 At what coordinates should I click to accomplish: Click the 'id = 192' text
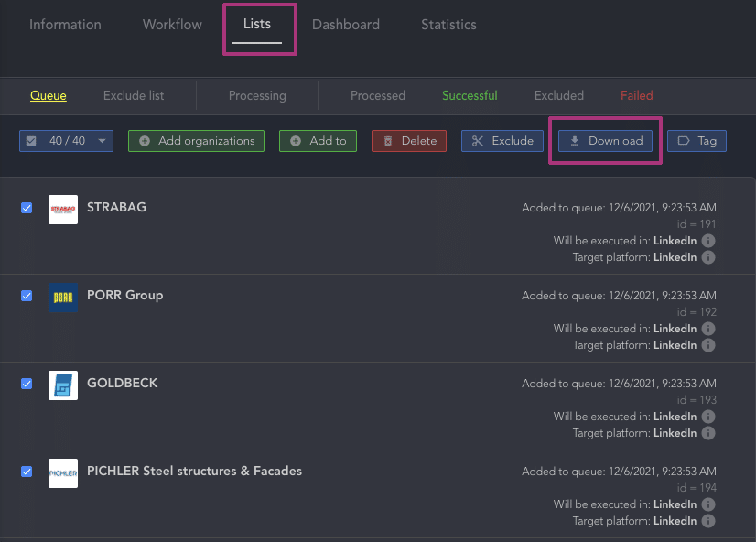tap(697, 312)
